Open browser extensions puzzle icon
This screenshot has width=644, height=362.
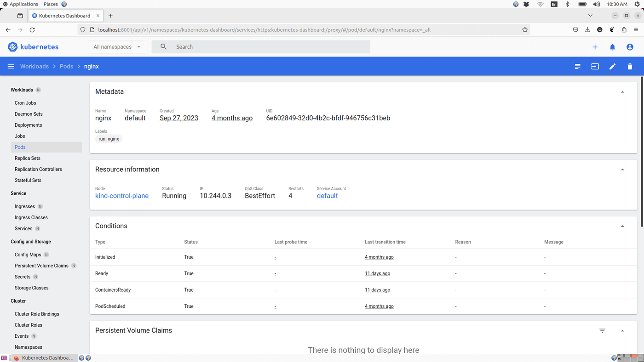tap(624, 30)
